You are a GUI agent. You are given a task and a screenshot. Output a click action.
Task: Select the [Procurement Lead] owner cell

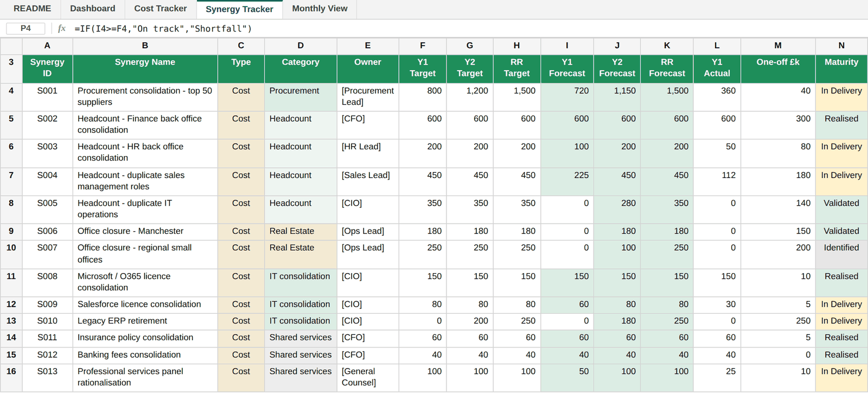coord(368,97)
